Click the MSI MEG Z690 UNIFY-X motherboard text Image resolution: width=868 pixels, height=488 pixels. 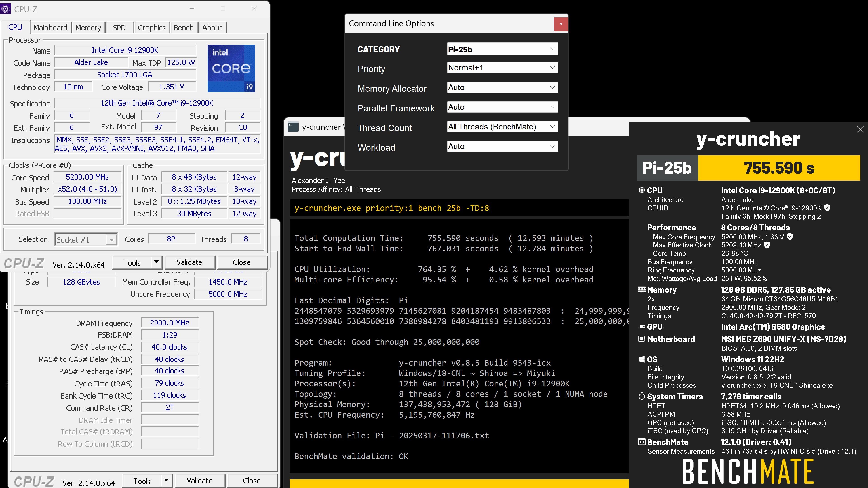pyautogui.click(x=784, y=339)
